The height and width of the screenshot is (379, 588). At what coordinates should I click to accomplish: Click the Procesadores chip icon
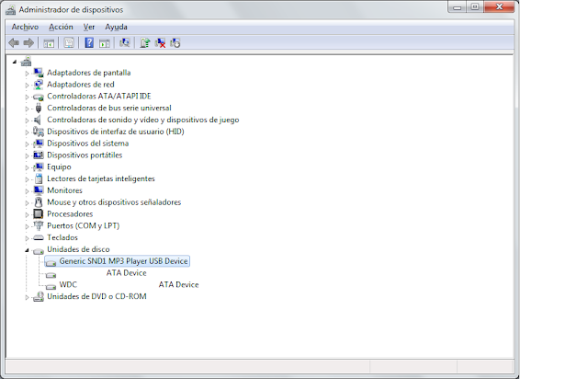point(39,213)
